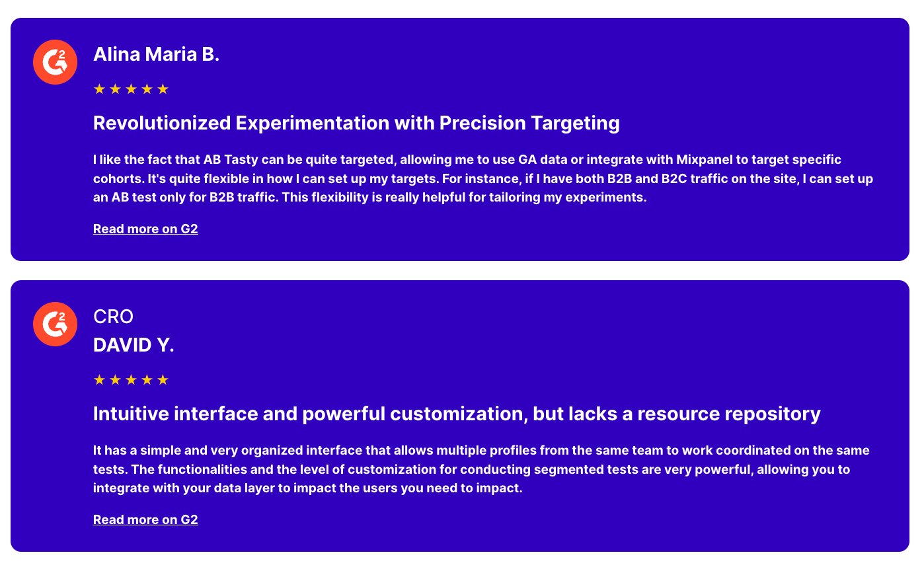The height and width of the screenshot is (567, 924).
Task: Open Read more on G2 in Alina's review
Action: (145, 229)
